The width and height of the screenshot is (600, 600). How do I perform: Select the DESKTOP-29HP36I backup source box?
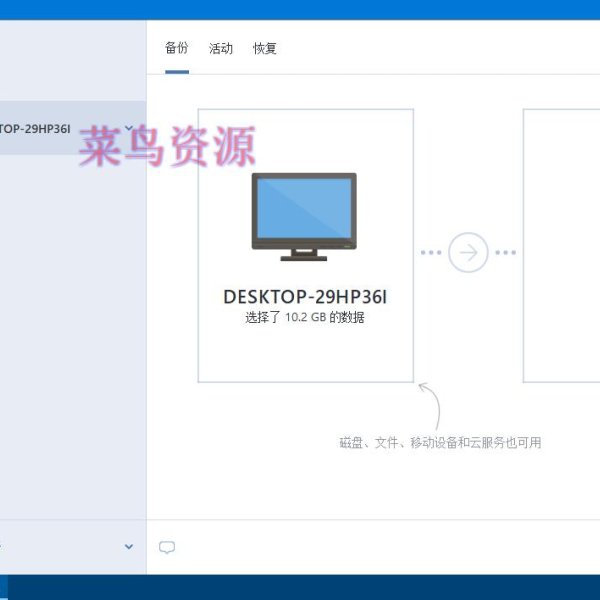(306, 245)
